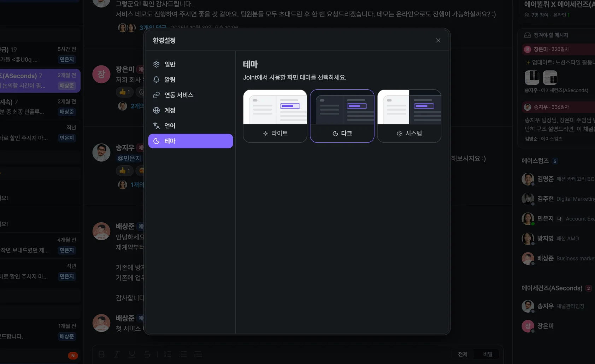Click the link icon beside 연동 서비스
595x364 pixels.
tap(156, 95)
